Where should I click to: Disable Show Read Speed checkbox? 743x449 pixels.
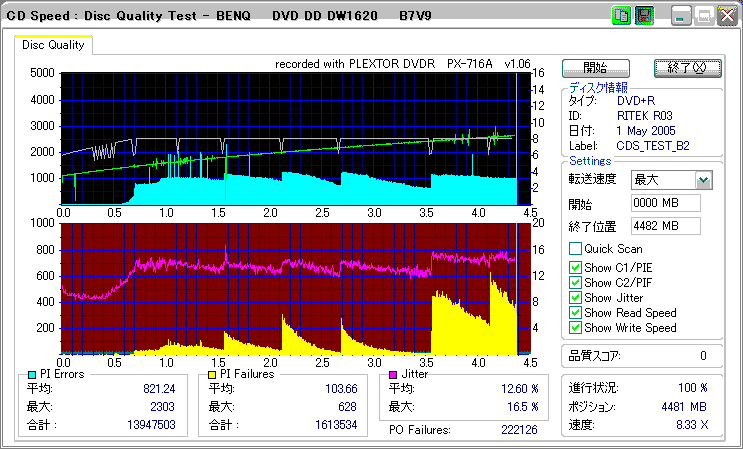[x=575, y=313]
